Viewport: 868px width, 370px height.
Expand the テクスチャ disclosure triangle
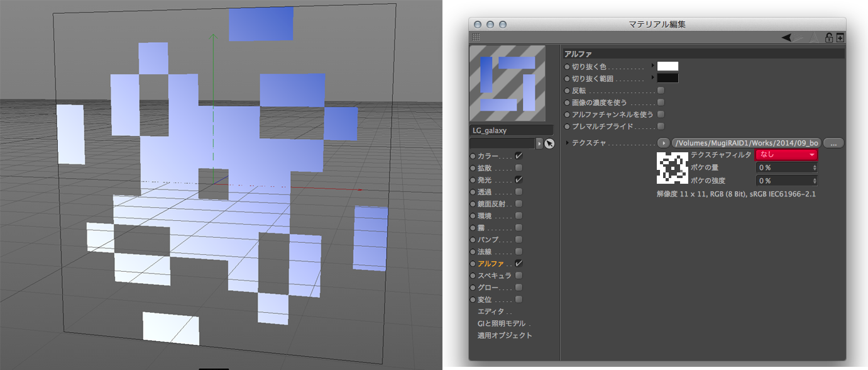point(568,143)
